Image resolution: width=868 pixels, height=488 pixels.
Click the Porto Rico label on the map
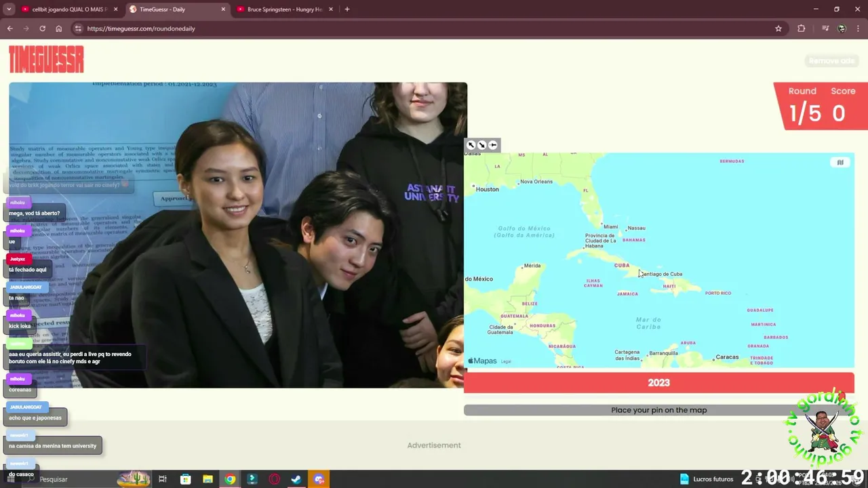pyautogui.click(x=718, y=293)
